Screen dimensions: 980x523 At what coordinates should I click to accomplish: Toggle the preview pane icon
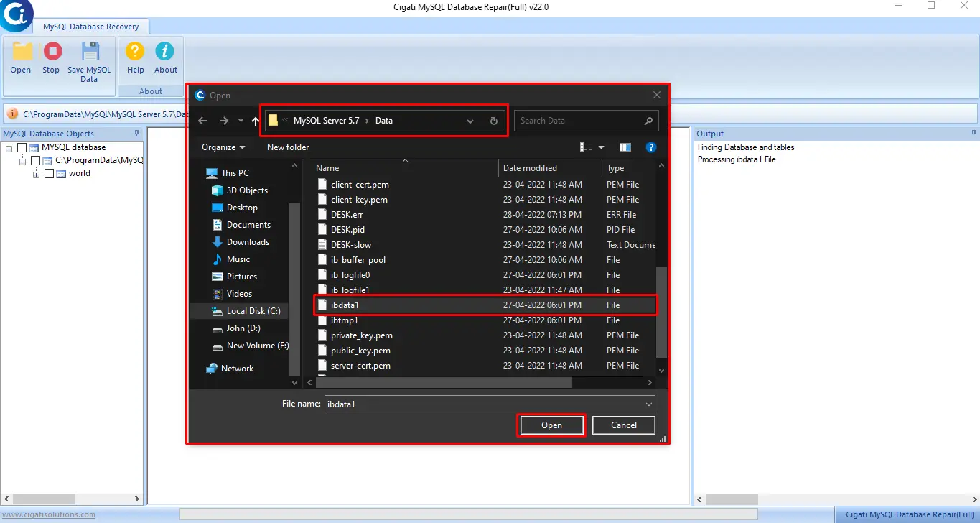coord(625,147)
